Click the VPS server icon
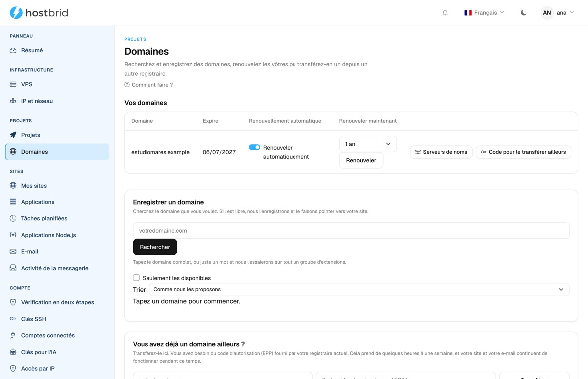The height and width of the screenshot is (379, 588). coord(13,84)
